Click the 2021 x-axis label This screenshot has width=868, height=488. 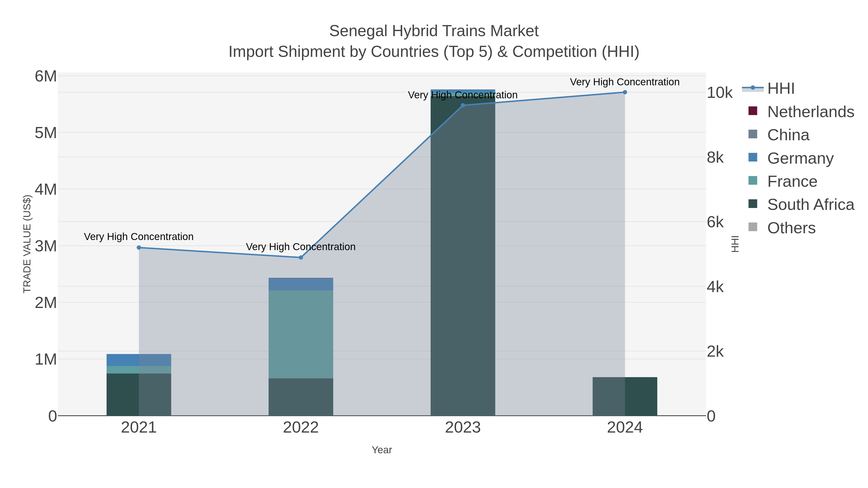[x=139, y=427]
